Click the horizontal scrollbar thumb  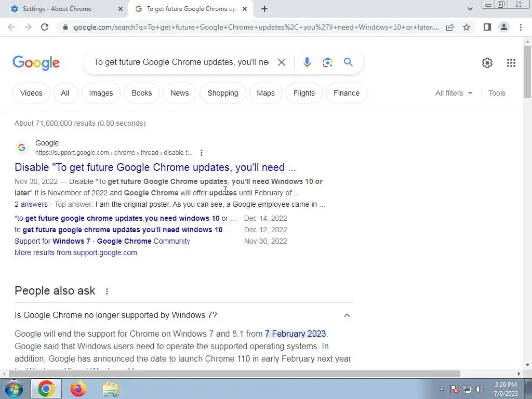(x=234, y=374)
